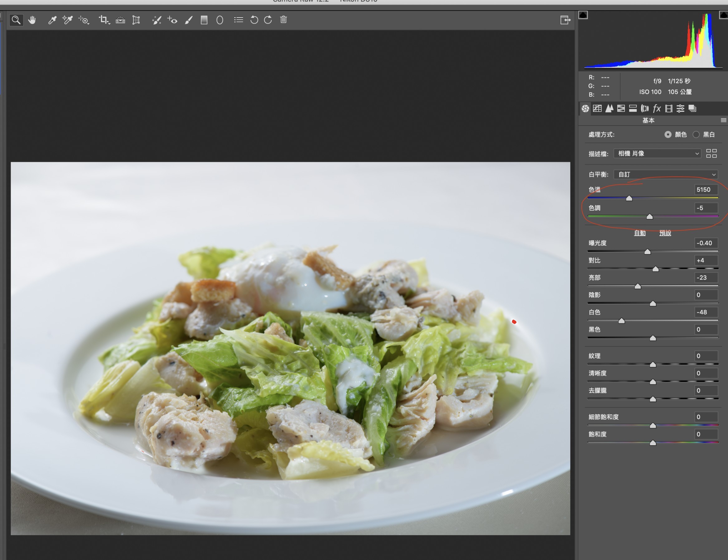728x560 pixels.
Task: Click the 白色 whites slider handle
Action: click(622, 321)
